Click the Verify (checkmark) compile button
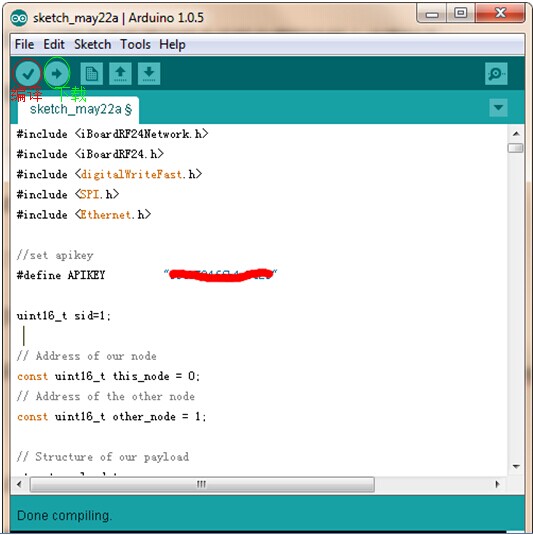This screenshot has width=533, height=535. [x=28, y=73]
